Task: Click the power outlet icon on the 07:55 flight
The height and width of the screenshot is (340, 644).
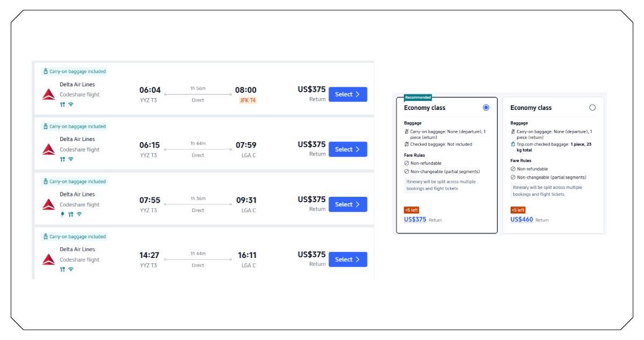Action: tap(63, 214)
